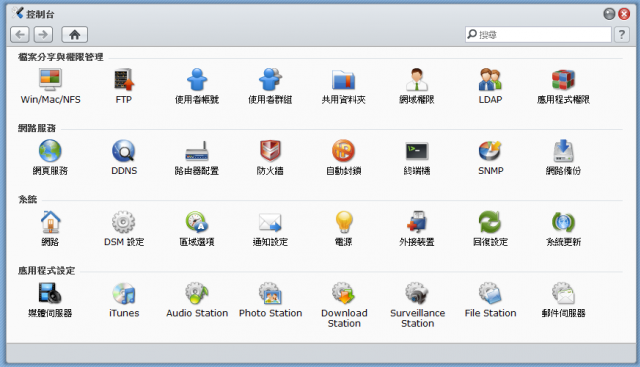This screenshot has height=367, width=640.
Task: Open 通知設定 notification settings icon
Action: click(270, 222)
